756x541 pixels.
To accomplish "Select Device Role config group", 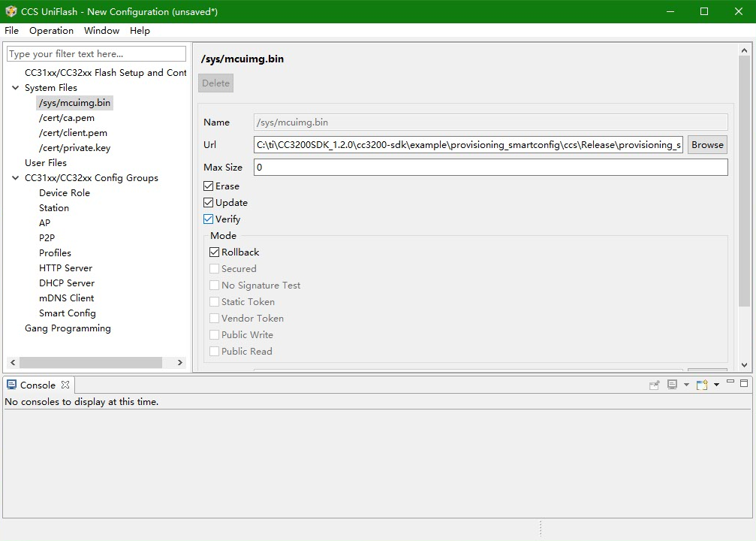I will (65, 192).
